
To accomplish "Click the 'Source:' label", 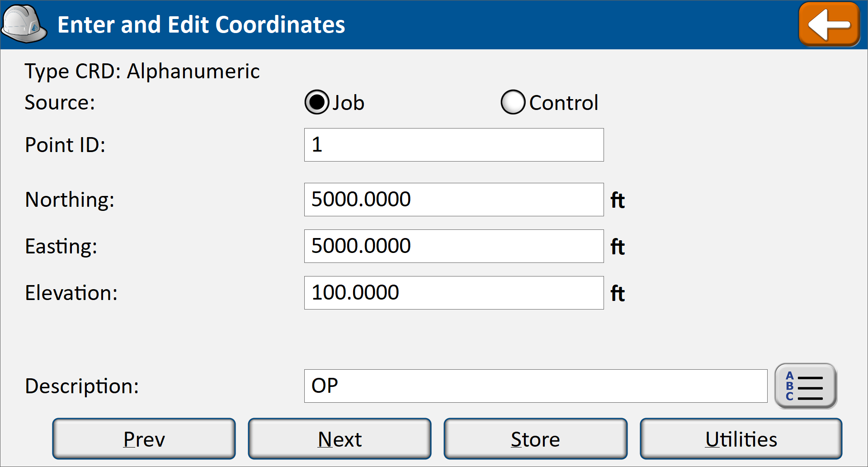I will [x=60, y=102].
